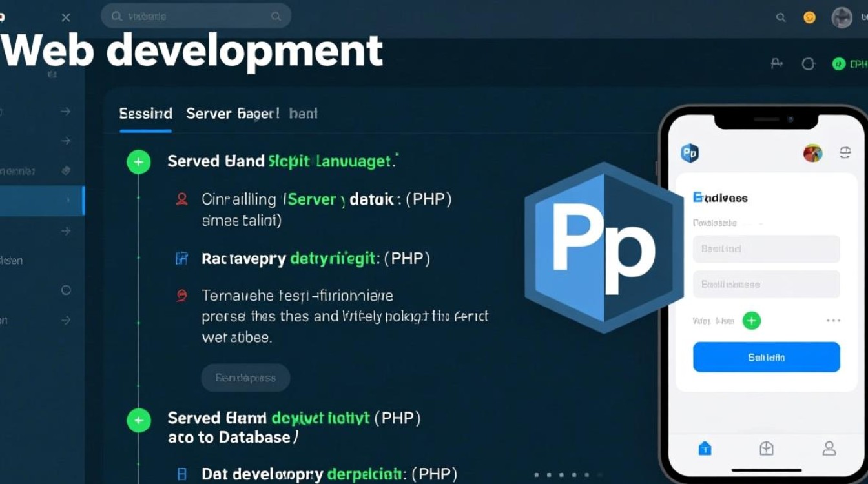
Task: Tap the profile icon in the phone's bottom navigation
Action: pos(829,449)
